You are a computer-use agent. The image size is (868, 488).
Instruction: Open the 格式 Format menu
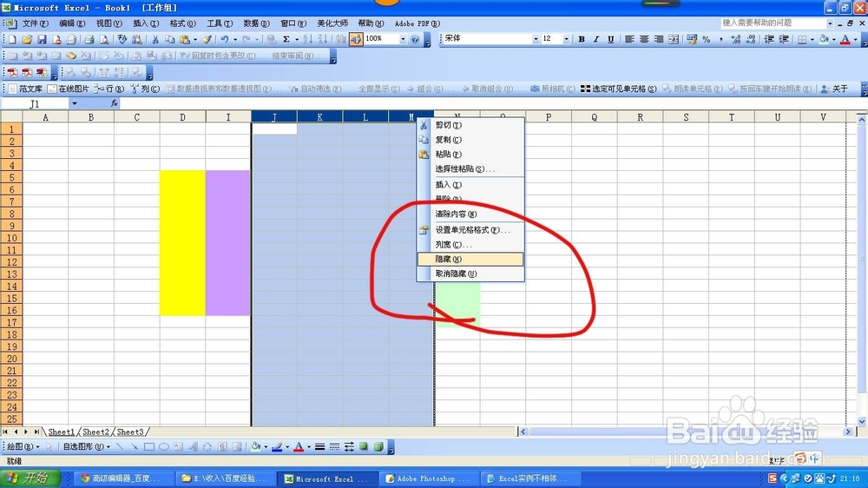coord(182,23)
